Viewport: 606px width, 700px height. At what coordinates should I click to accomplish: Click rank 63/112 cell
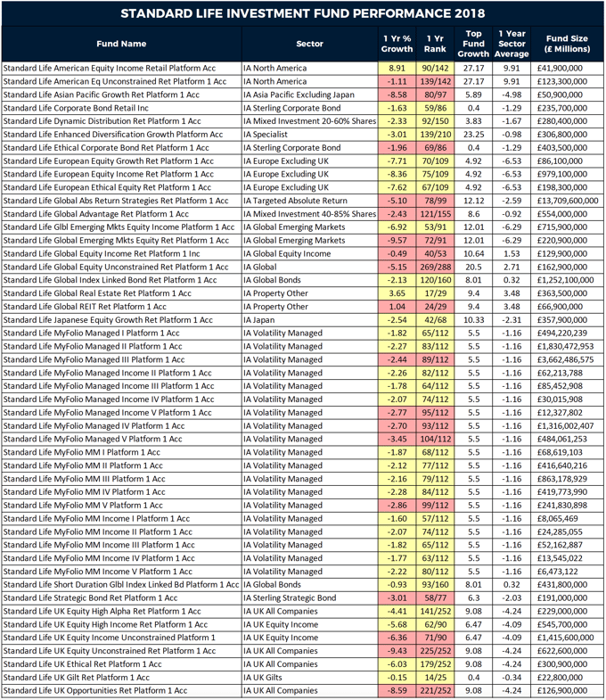(x=435, y=558)
